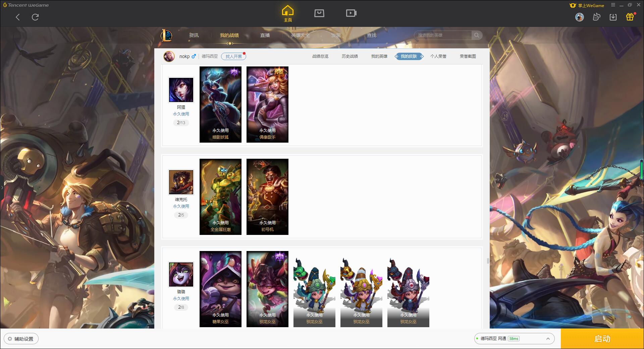Open 辅助设置 settings button
Image resolution: width=644 pixels, height=349 pixels.
21,339
